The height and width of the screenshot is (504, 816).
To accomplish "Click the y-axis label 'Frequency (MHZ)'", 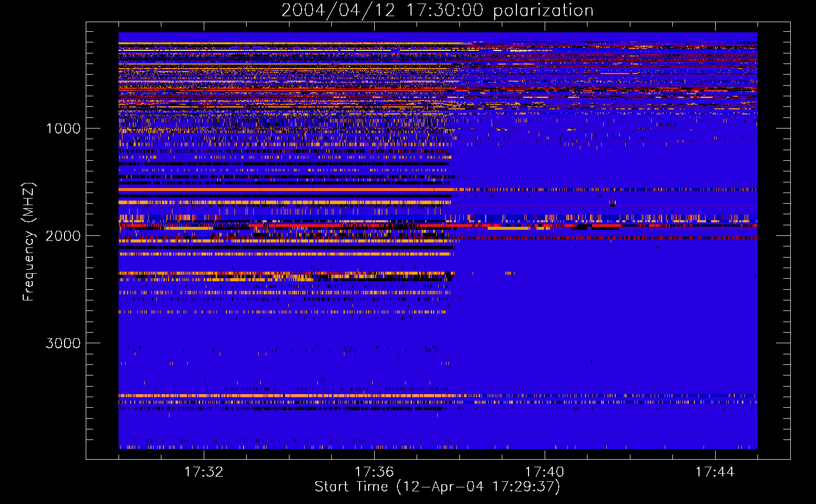I will [x=29, y=242].
